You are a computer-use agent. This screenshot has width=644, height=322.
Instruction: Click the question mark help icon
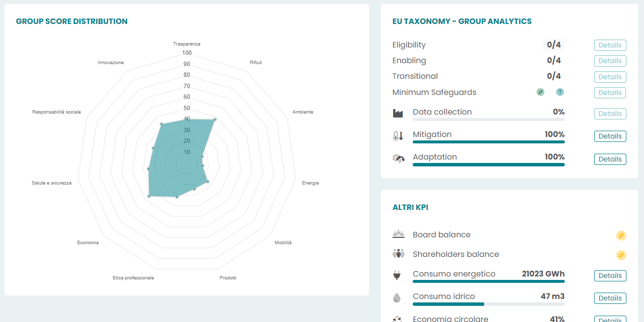560,92
